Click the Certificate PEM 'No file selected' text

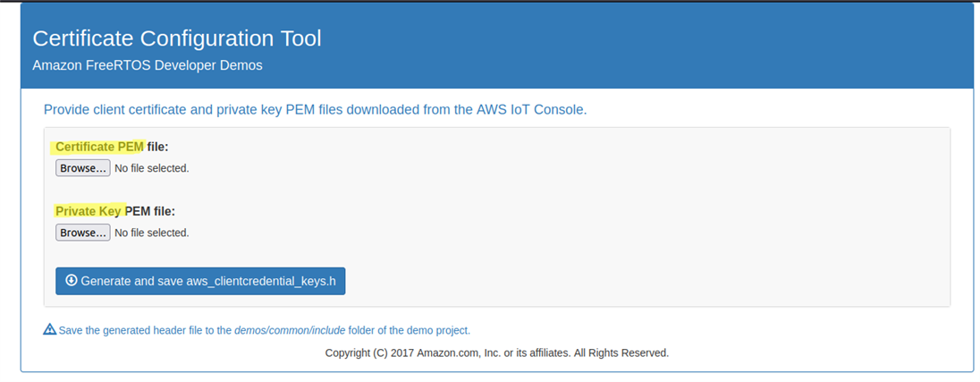coord(151,168)
